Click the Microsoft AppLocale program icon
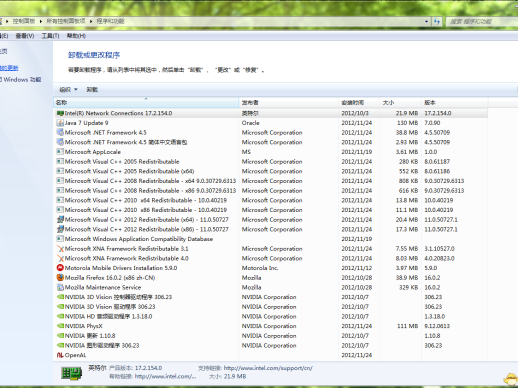This screenshot has width=518, height=388. pyautogui.click(x=60, y=152)
